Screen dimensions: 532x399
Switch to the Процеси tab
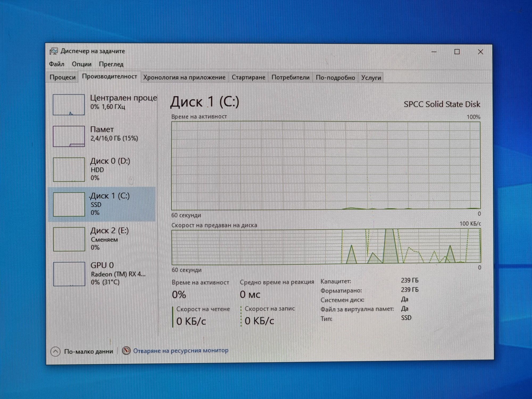(x=63, y=77)
